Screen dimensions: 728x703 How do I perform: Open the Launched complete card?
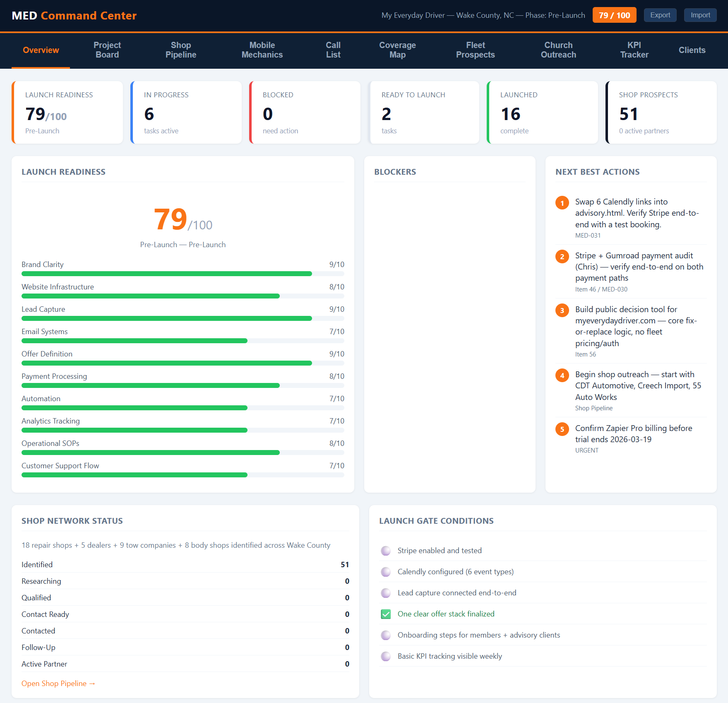click(x=543, y=113)
